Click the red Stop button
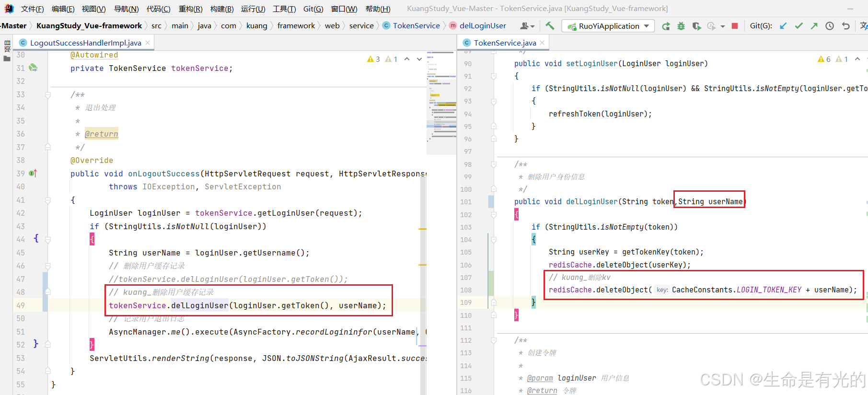The width and height of the screenshot is (868, 395). (x=735, y=26)
